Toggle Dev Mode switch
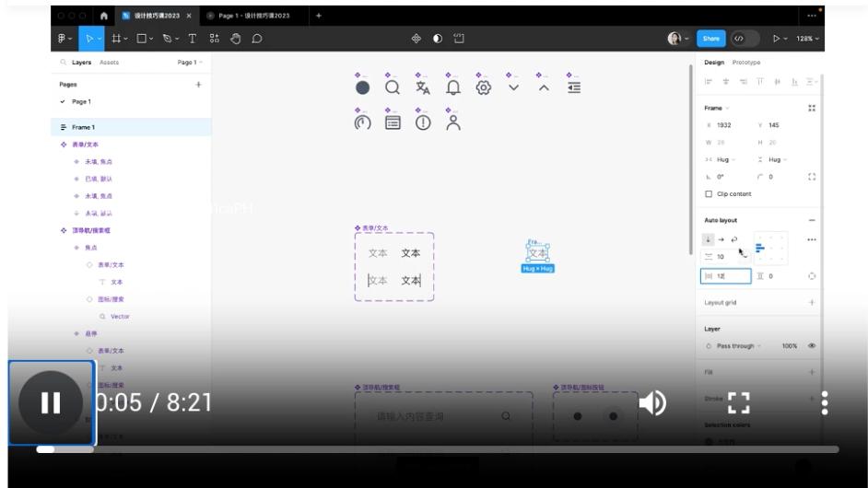The image size is (868, 488). pos(745,38)
